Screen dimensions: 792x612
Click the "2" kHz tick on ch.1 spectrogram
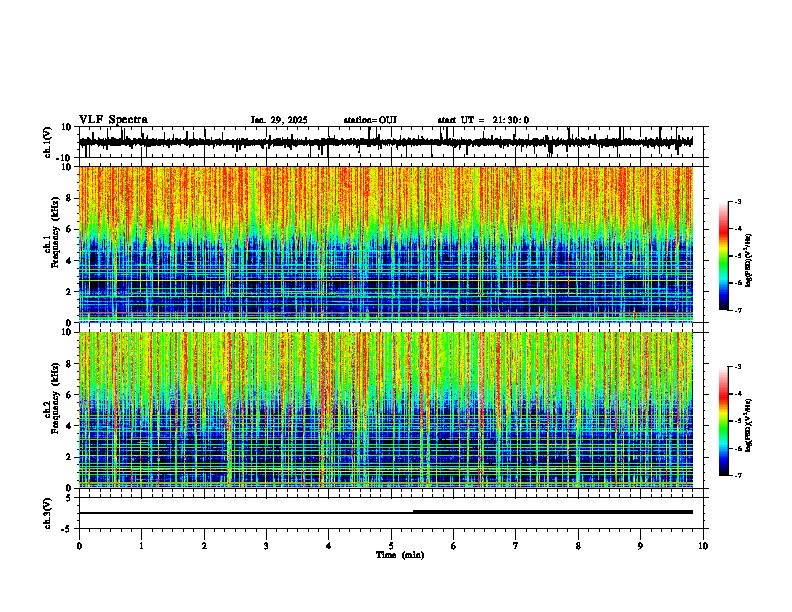click(x=69, y=291)
